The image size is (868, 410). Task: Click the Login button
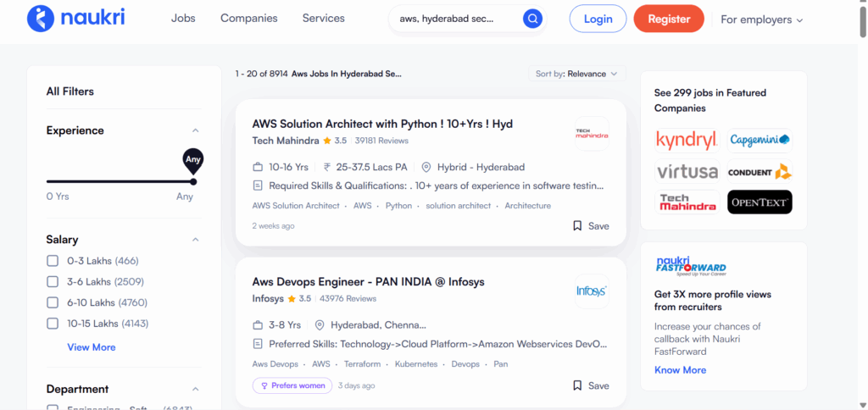598,19
